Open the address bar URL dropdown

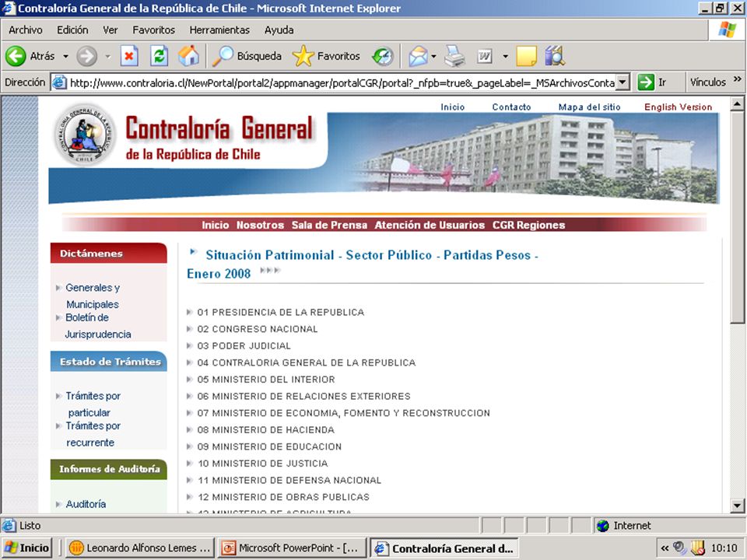(622, 82)
